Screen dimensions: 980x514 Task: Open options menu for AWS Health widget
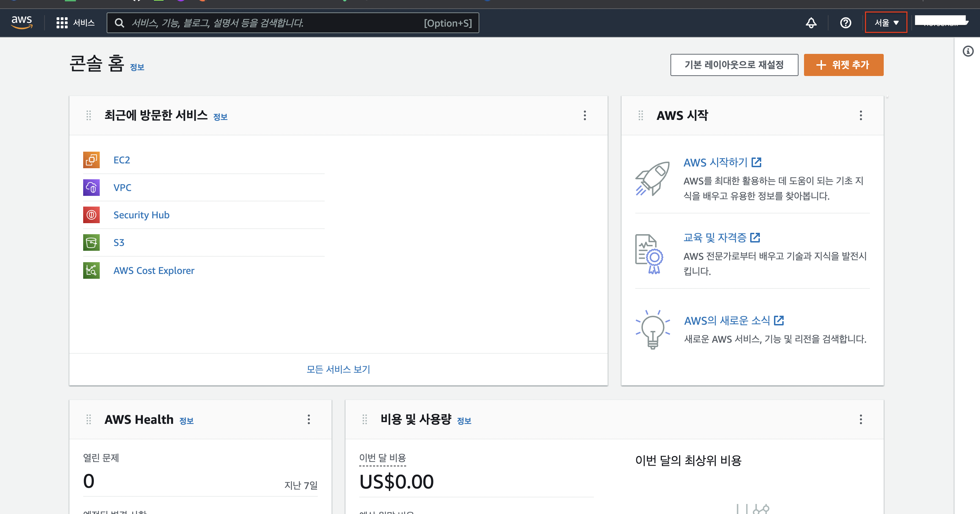click(308, 419)
